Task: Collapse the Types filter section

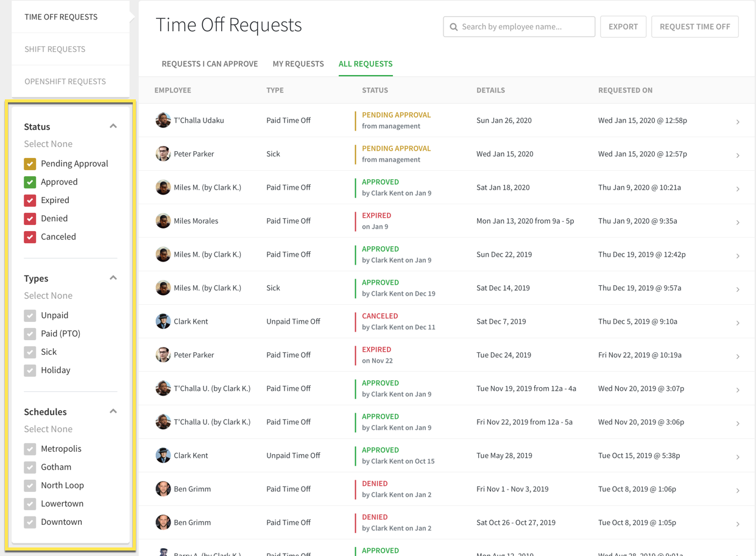Action: click(x=113, y=277)
